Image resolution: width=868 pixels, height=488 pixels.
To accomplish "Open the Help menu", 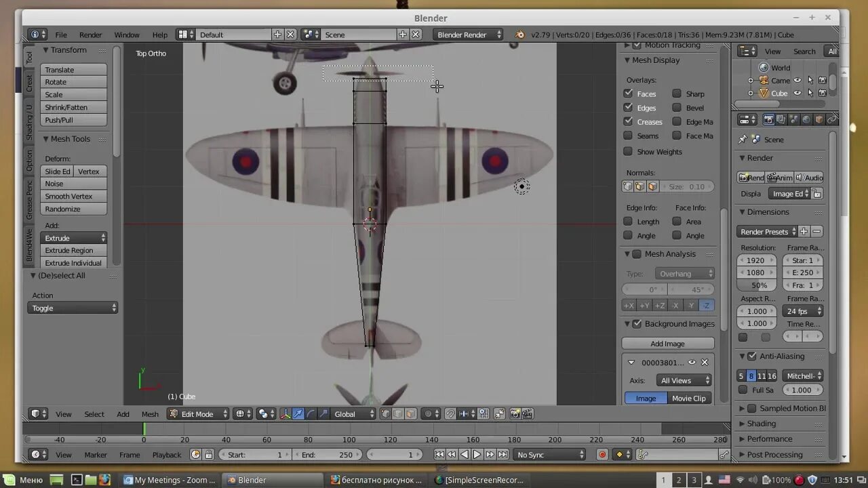I will pyautogui.click(x=159, y=35).
